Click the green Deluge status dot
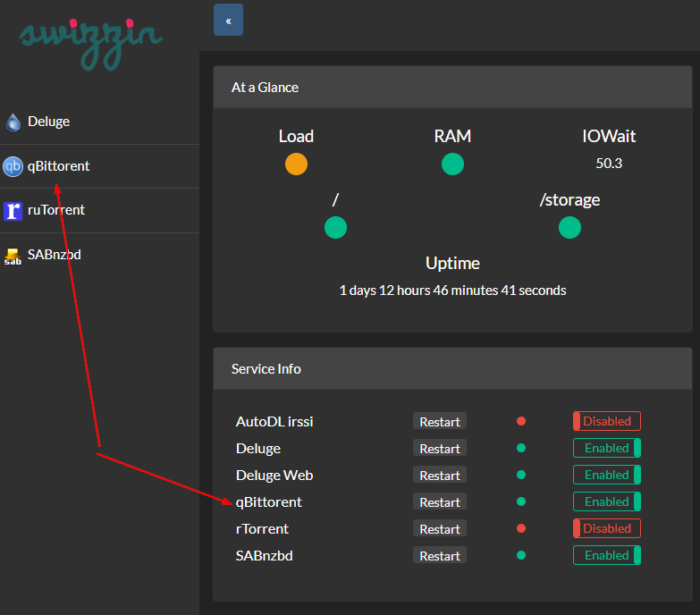Viewport: 700px width, 615px height. pos(521,448)
